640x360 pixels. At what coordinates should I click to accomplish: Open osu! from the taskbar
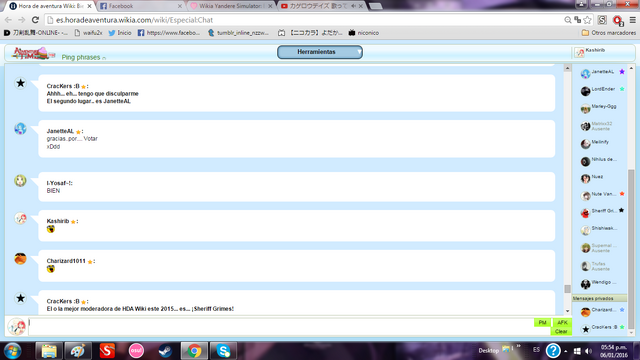136,351
